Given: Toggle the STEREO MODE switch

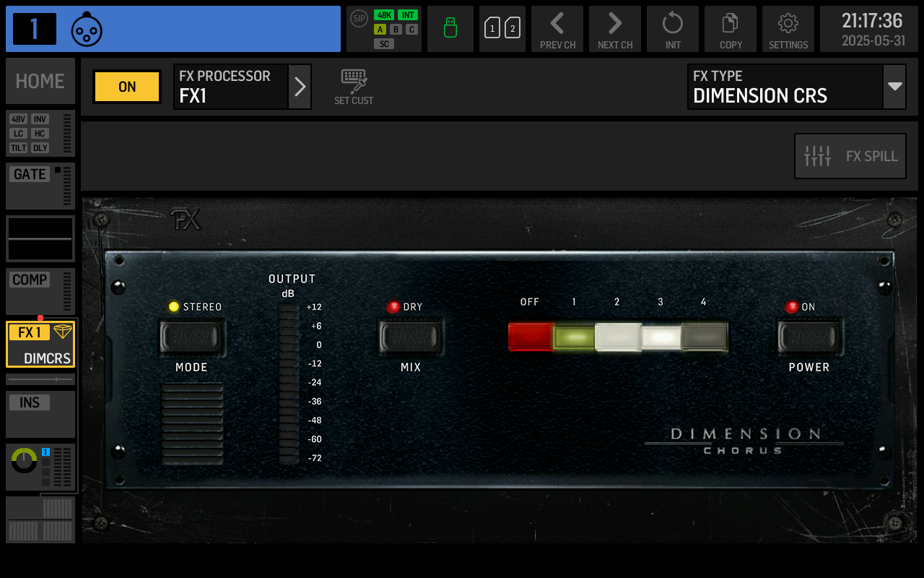Looking at the screenshot, I should (x=191, y=337).
